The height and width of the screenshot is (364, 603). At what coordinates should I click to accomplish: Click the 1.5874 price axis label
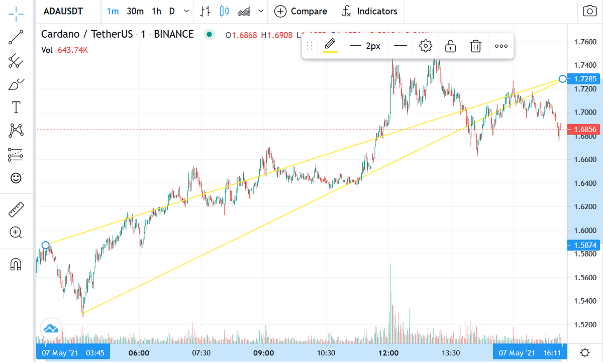(584, 245)
